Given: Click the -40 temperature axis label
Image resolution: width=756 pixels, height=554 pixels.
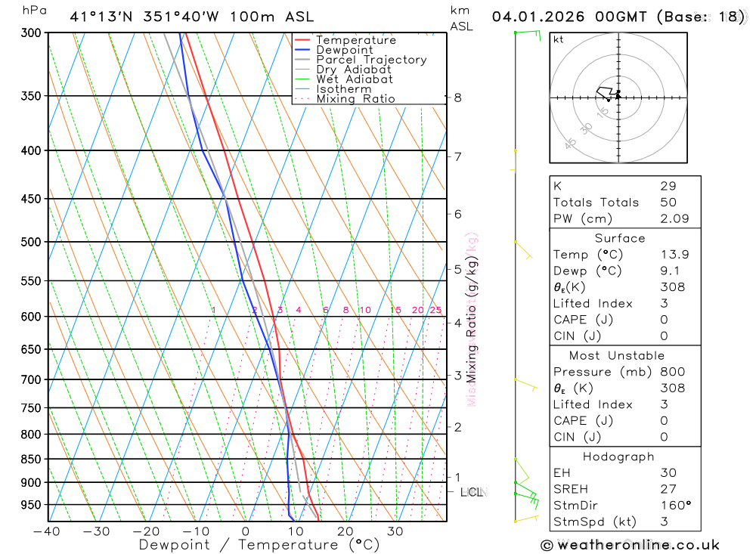Looking at the screenshot, I should (x=46, y=532).
